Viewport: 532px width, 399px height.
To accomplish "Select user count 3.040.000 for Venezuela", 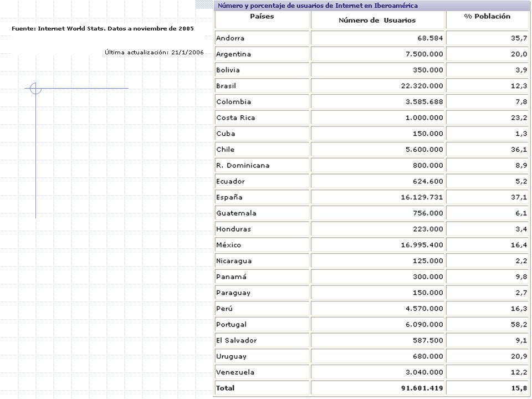I will [424, 372].
